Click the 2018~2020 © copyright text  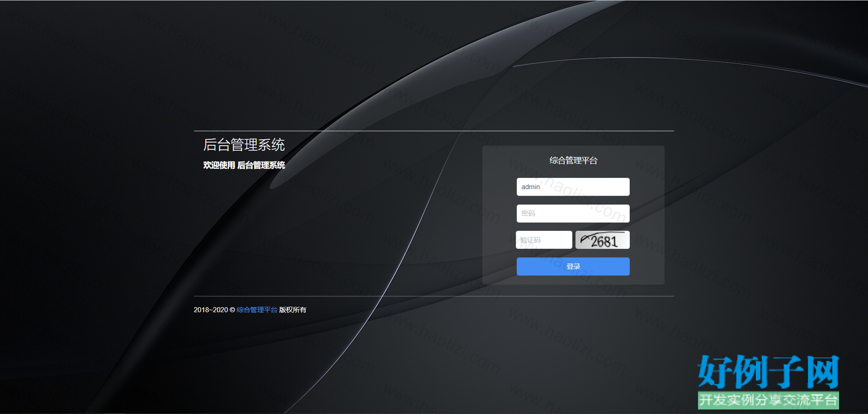click(214, 310)
